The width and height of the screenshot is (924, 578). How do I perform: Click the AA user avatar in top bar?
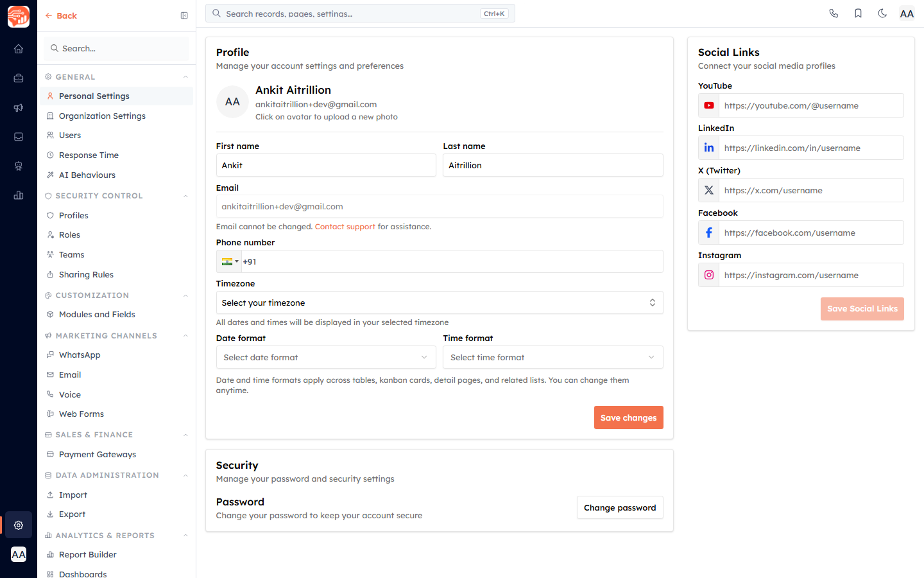click(907, 13)
